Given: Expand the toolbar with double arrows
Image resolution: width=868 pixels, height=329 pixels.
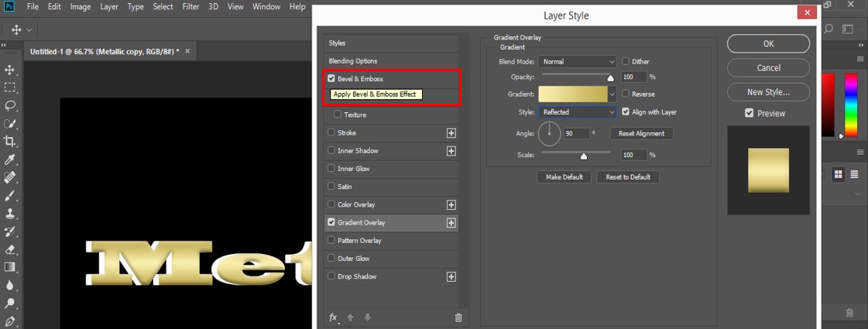Looking at the screenshot, I should click(5, 46).
